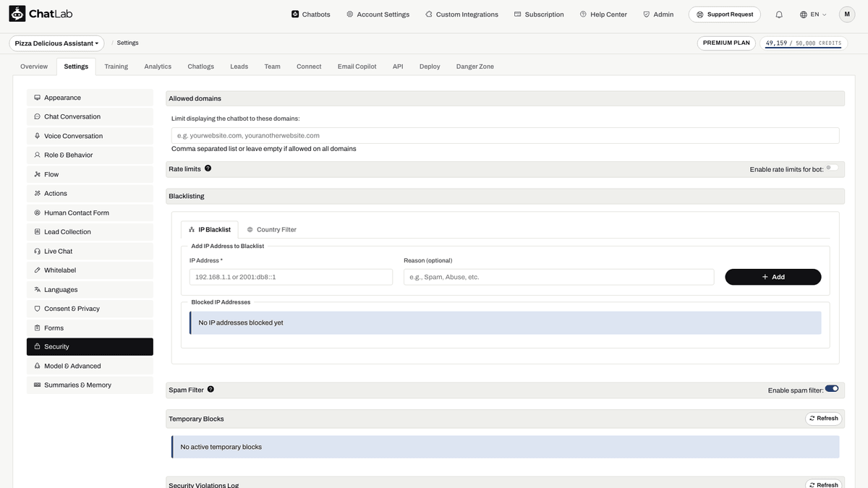Screen dimensions: 868x488
Task: Open Live Chat settings
Action: pyautogui.click(x=90, y=251)
